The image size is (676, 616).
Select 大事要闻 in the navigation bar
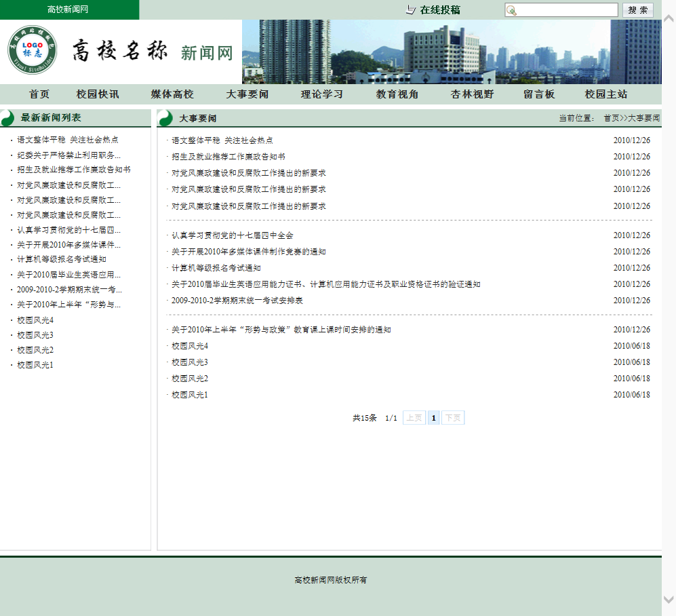click(247, 94)
